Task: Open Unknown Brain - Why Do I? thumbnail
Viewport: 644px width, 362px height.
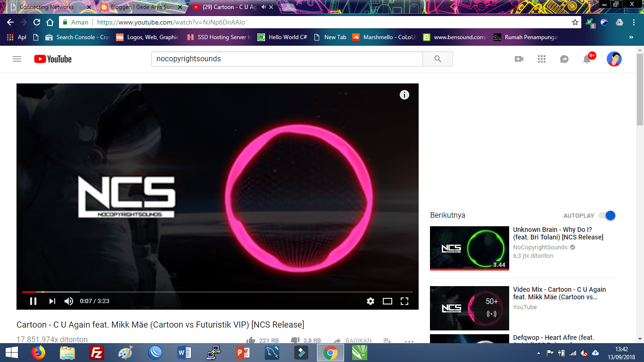Action: [470, 248]
